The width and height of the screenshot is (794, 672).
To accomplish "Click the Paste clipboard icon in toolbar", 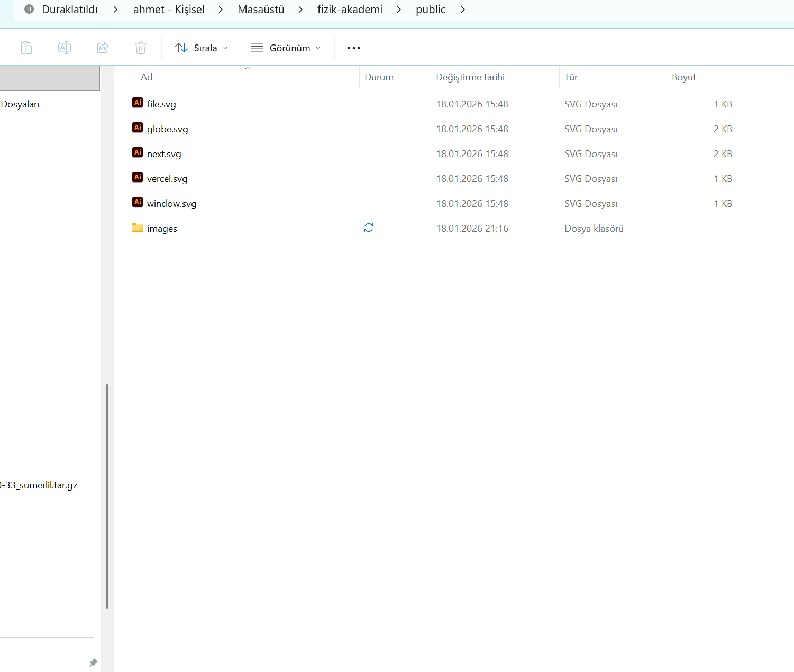I will [x=26, y=48].
